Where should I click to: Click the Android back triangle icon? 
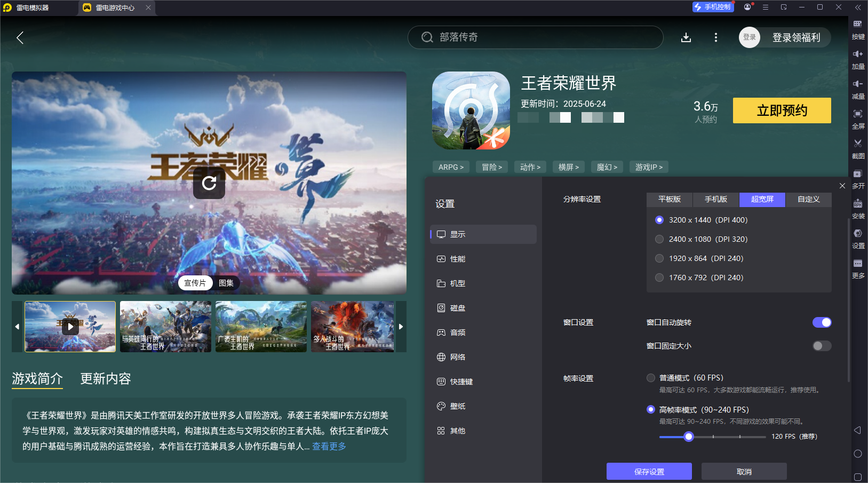(858, 430)
